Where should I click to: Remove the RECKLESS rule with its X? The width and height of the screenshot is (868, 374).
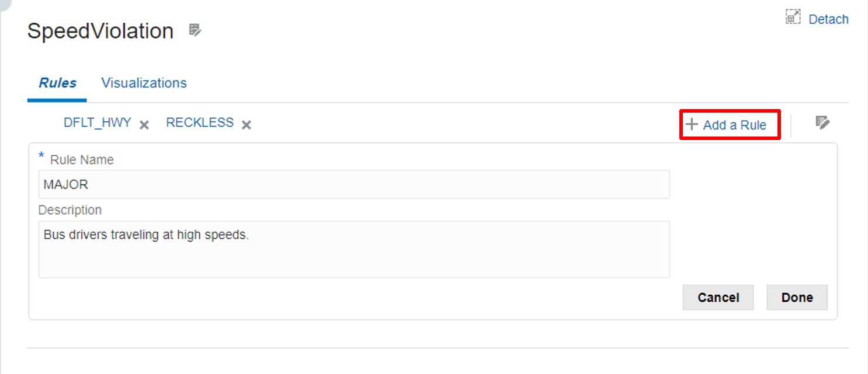[x=246, y=124]
